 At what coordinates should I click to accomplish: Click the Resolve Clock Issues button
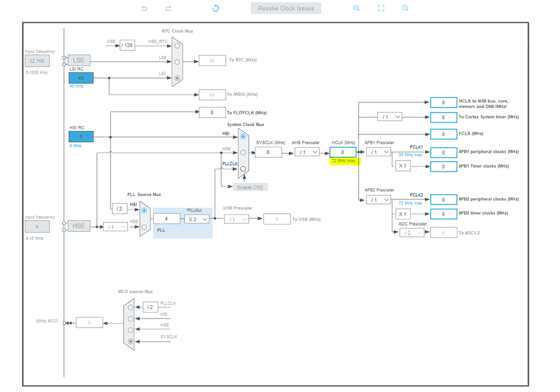coord(286,8)
